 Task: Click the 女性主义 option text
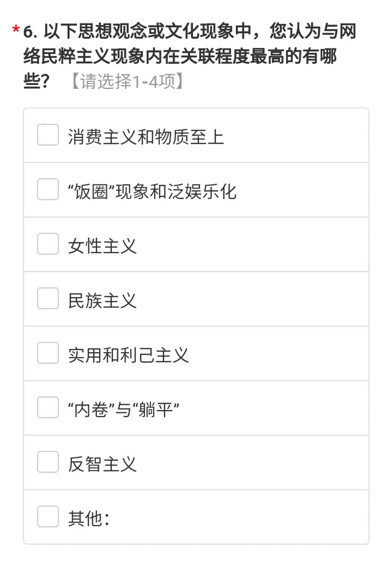(x=102, y=246)
